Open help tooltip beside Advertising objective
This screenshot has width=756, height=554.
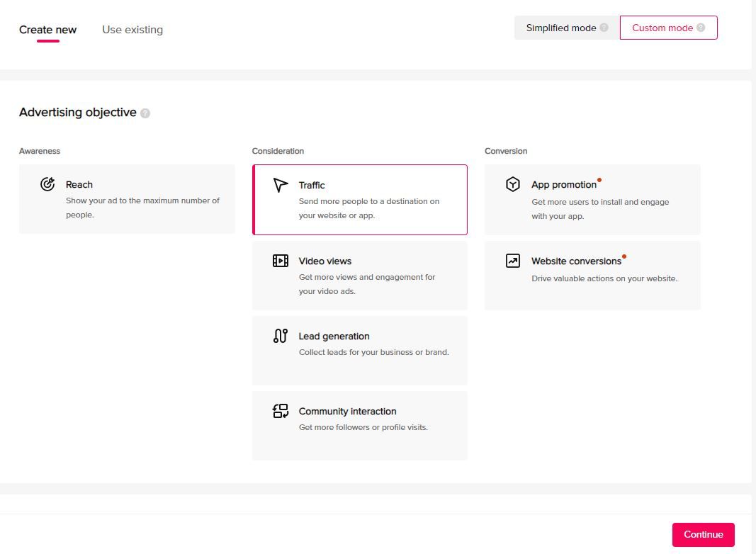point(145,113)
